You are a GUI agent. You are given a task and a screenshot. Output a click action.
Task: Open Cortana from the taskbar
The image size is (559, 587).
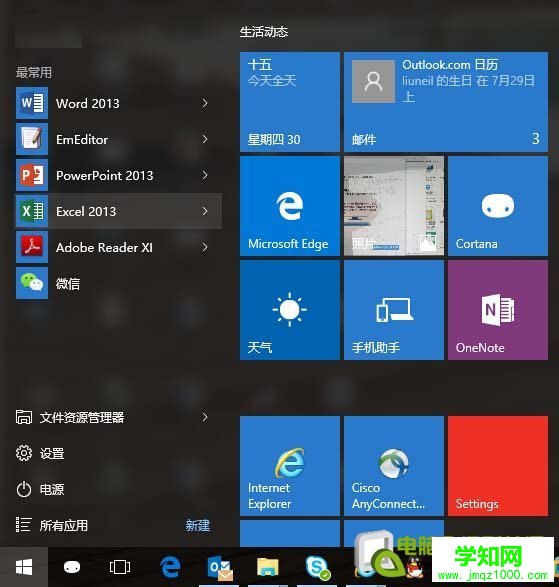point(72,567)
